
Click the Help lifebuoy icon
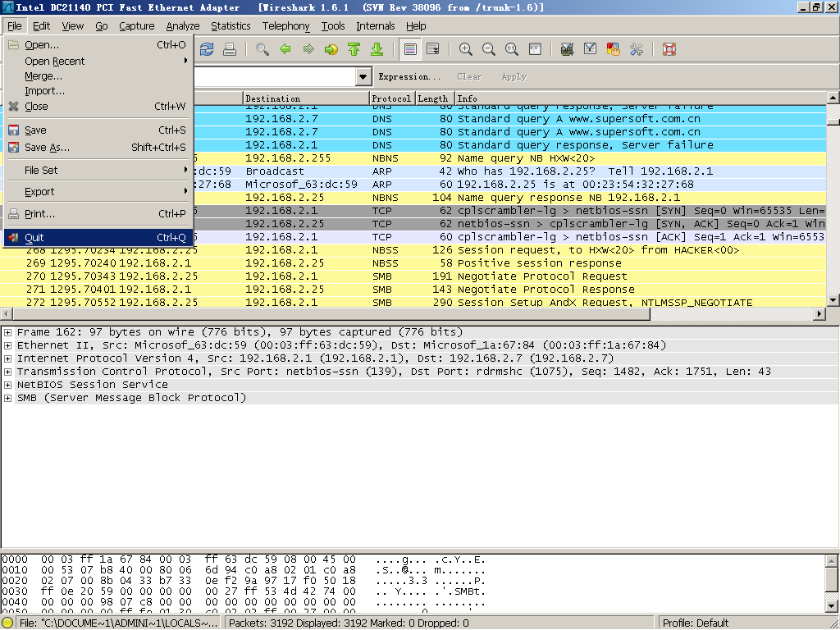[x=669, y=49]
